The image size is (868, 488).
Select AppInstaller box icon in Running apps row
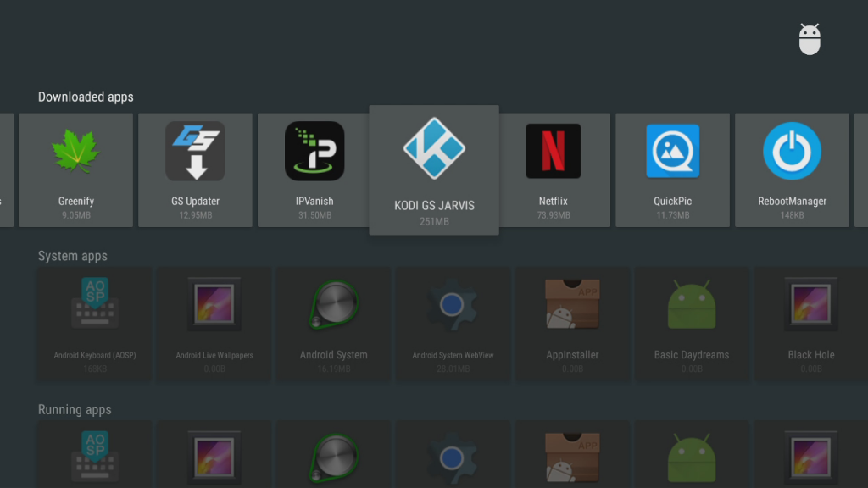572,457
